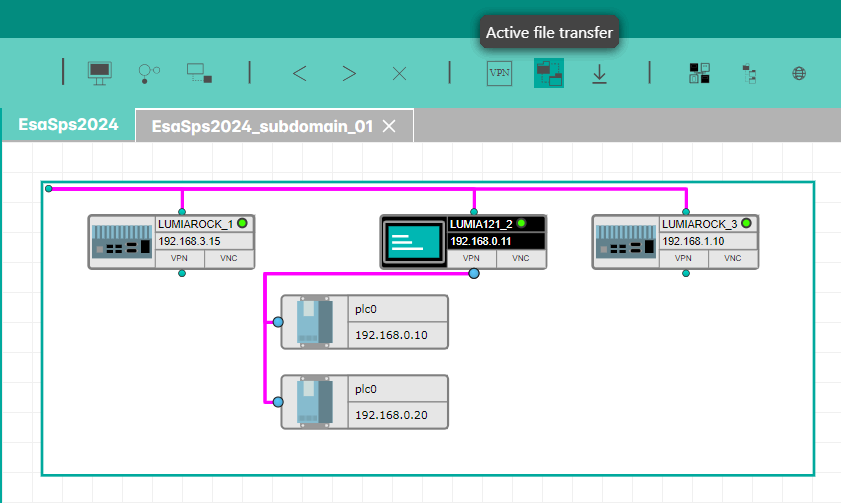This screenshot has height=503, width=841.
Task: Click the black and white grid layout icon
Action: tap(700, 73)
